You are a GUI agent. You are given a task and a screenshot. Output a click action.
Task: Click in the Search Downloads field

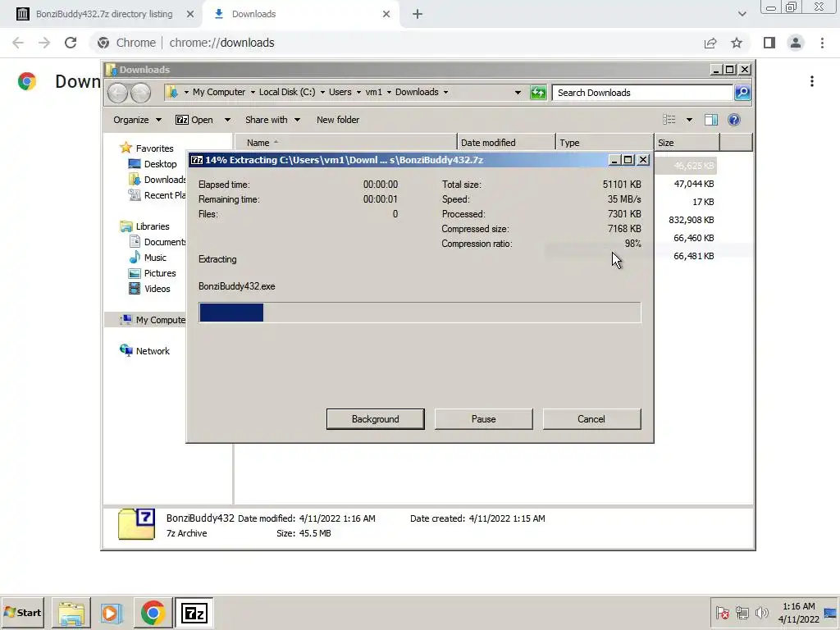point(642,93)
